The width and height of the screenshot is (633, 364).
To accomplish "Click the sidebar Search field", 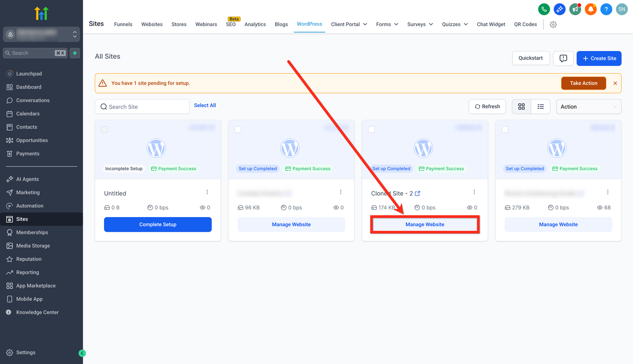I will click(x=35, y=53).
